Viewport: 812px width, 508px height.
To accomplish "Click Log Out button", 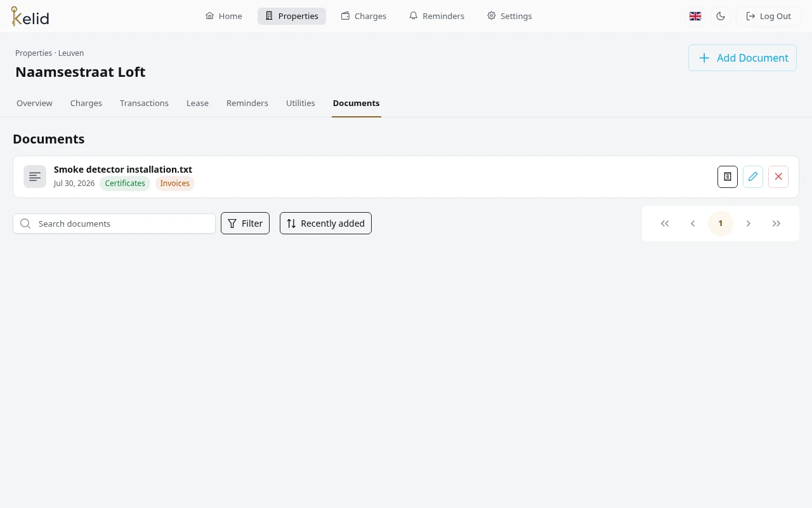I will [x=768, y=17].
